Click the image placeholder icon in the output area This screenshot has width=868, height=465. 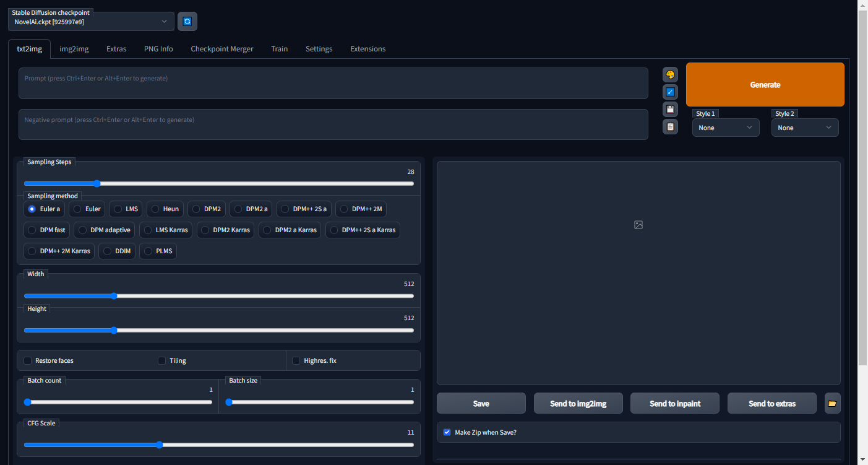point(638,225)
